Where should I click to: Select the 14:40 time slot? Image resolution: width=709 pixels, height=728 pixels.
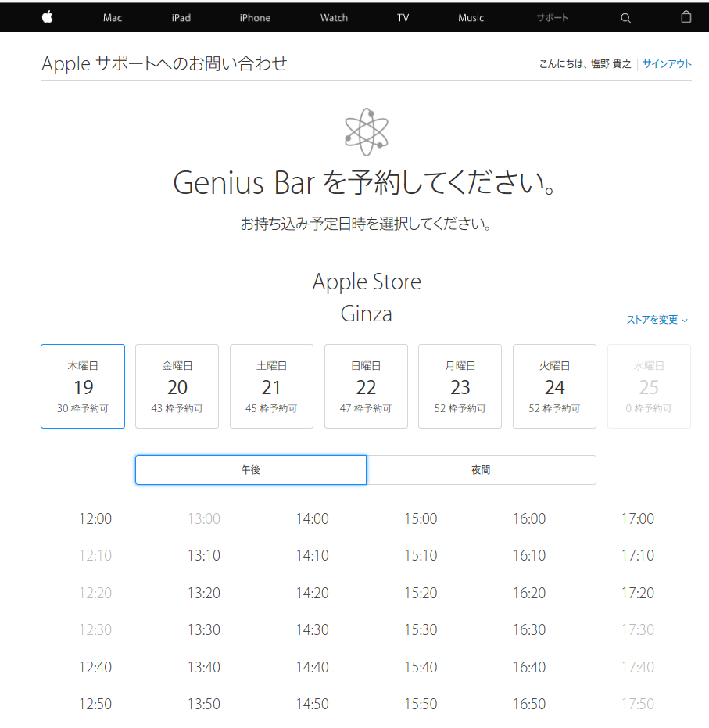pyautogui.click(x=312, y=667)
